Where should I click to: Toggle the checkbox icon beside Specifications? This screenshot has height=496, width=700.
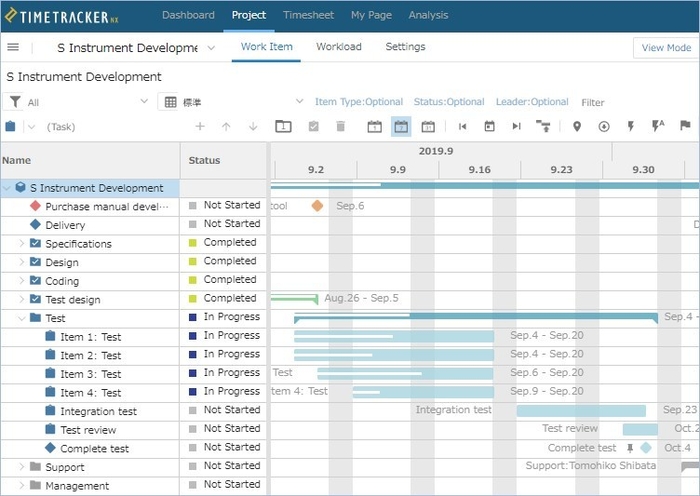(x=35, y=244)
